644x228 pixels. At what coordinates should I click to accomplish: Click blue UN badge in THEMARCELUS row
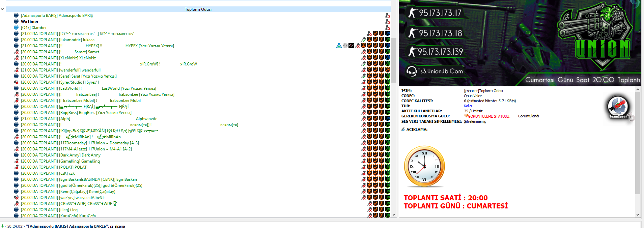coord(388,33)
